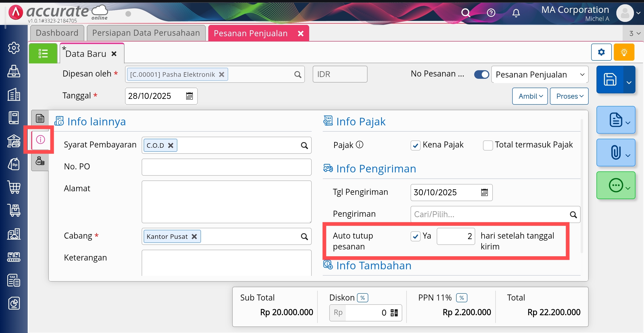The width and height of the screenshot is (644, 333).
Task: Expand the Proses dropdown
Action: (x=569, y=96)
